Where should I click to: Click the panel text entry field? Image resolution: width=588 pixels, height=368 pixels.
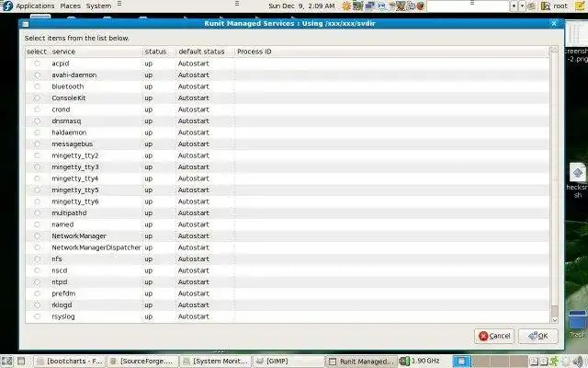pyautogui.click(x=468, y=6)
